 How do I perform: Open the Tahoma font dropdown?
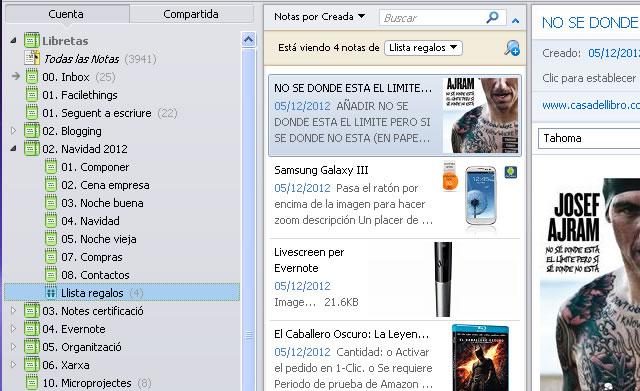point(589,138)
